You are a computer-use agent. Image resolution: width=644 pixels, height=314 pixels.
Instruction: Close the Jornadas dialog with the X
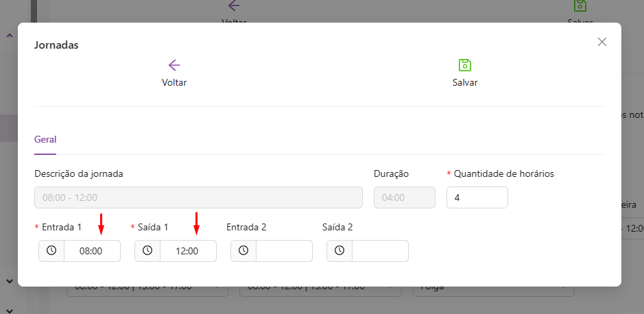pos(602,42)
